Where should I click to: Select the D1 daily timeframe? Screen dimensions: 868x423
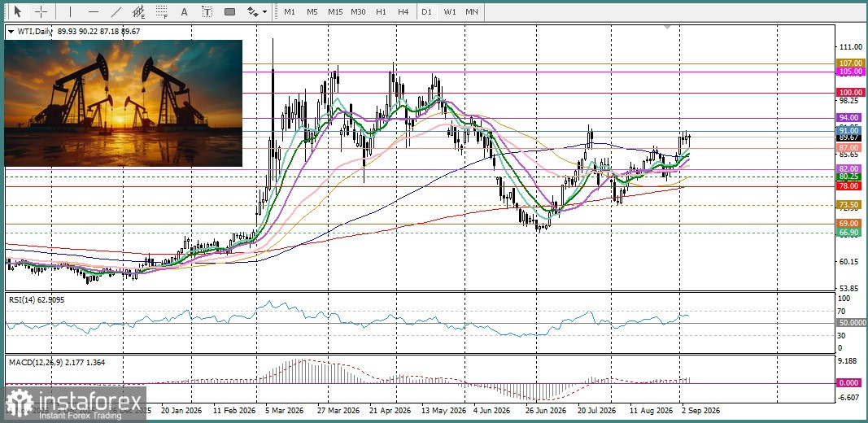pyautogui.click(x=426, y=11)
